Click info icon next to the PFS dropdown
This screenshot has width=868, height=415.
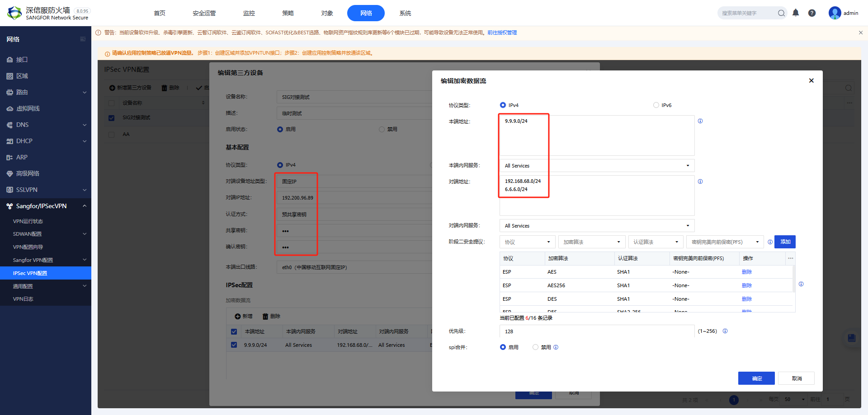point(770,242)
